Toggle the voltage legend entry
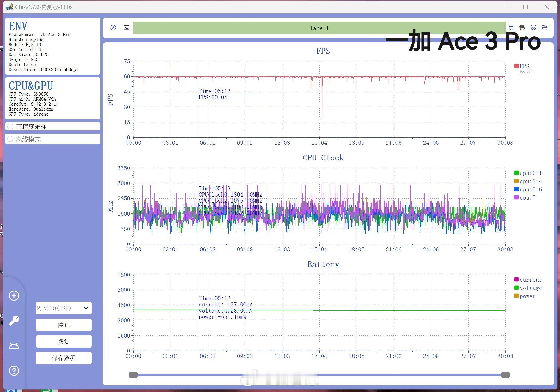 [528, 288]
